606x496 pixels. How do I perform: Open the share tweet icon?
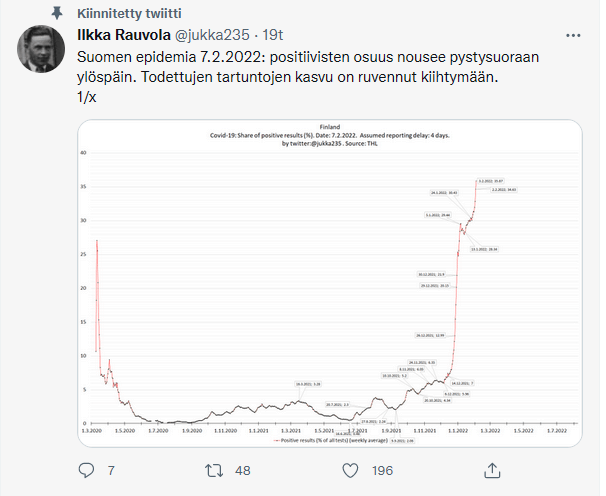[x=491, y=469]
